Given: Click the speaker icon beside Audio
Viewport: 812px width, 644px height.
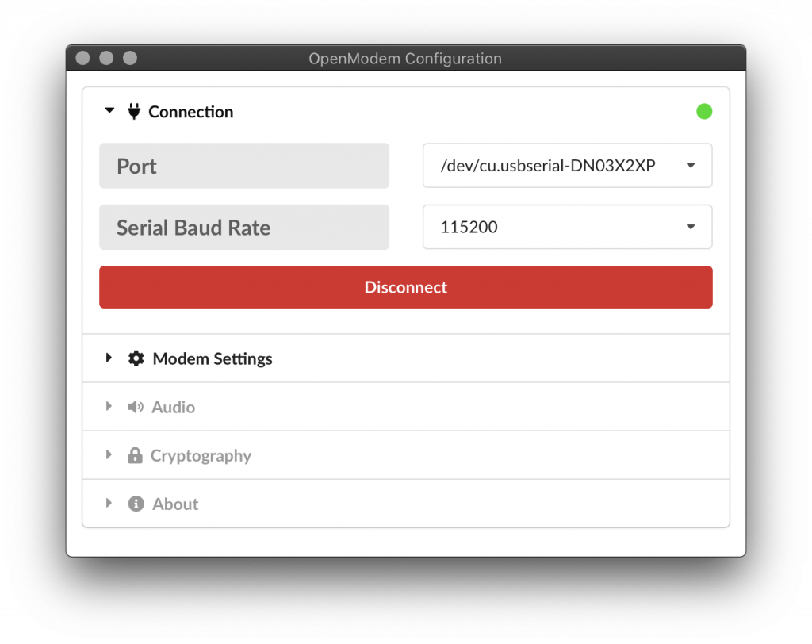Looking at the screenshot, I should [x=136, y=407].
